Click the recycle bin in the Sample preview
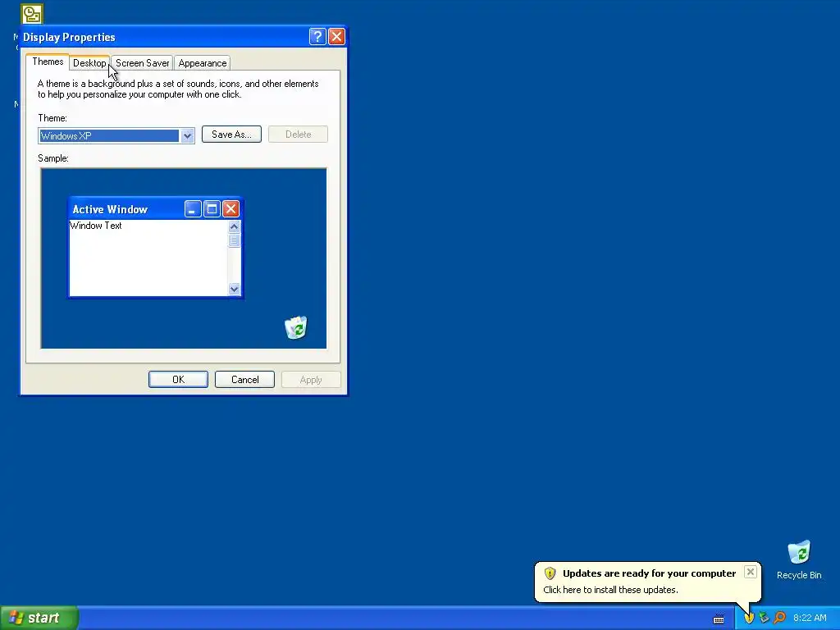 tap(295, 327)
